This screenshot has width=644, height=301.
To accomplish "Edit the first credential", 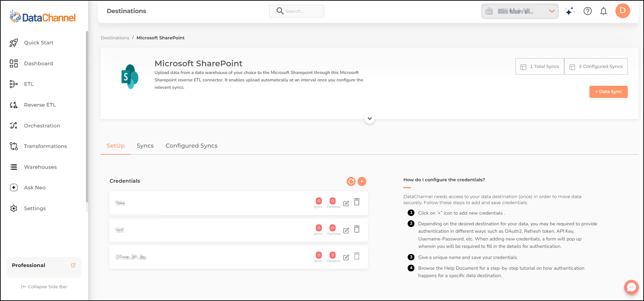I will pos(346,203).
